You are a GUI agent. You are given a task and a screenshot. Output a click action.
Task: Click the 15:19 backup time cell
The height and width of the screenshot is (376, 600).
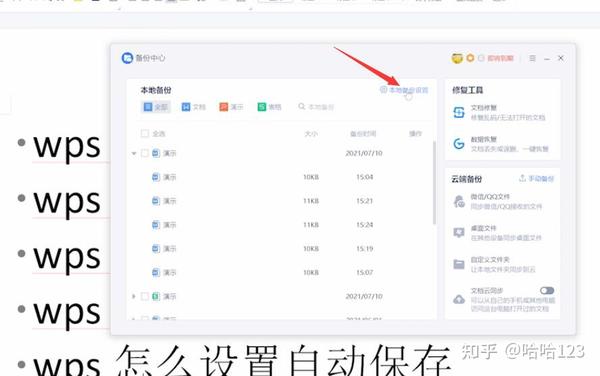point(365,249)
